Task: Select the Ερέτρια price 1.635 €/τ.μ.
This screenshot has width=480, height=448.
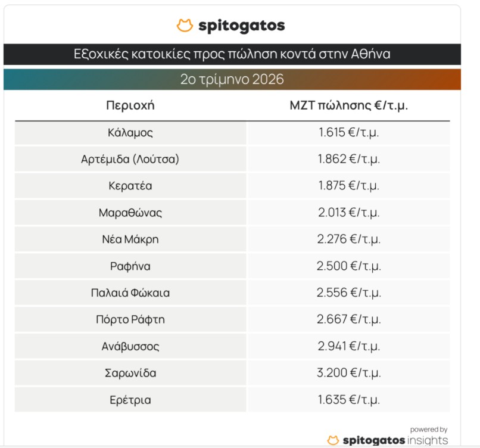Action: [x=348, y=400]
